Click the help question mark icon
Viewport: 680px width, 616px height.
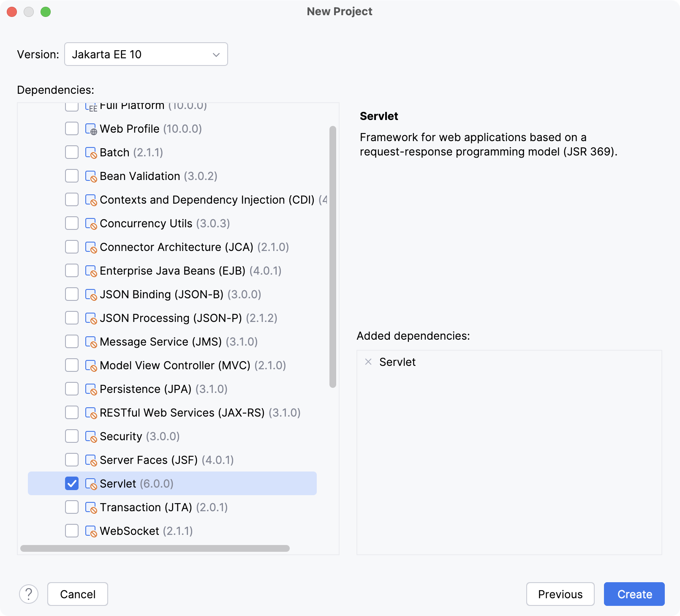[29, 594]
